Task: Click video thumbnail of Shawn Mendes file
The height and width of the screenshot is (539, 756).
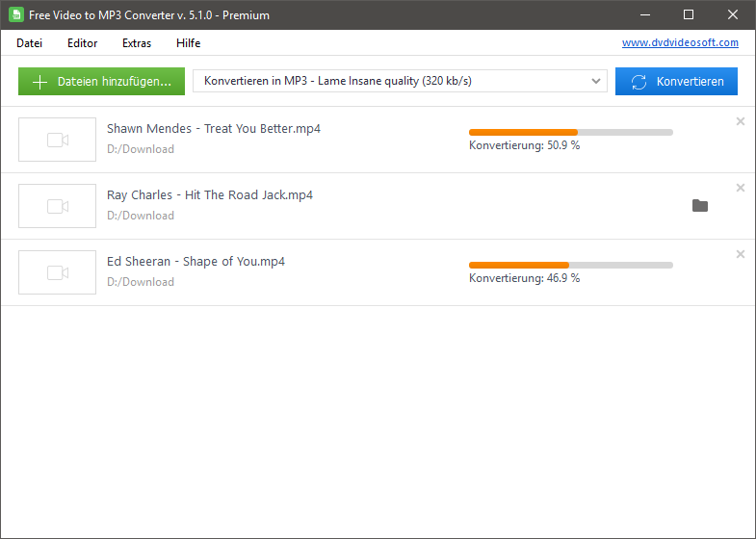Action: 58,140
